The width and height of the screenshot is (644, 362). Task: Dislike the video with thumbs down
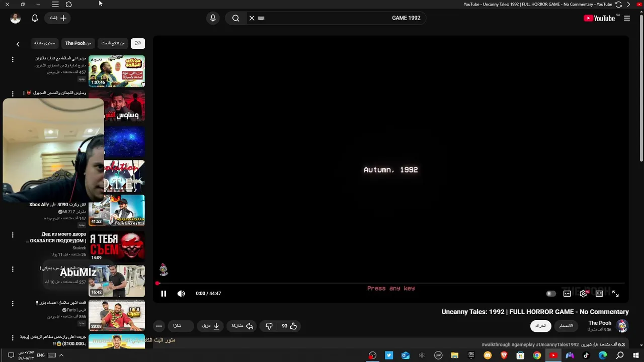269,326
